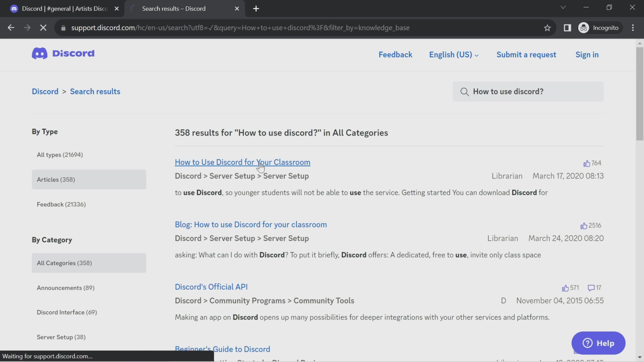Filter by Articles (358)
Image resolution: width=644 pixels, height=362 pixels.
click(89, 179)
